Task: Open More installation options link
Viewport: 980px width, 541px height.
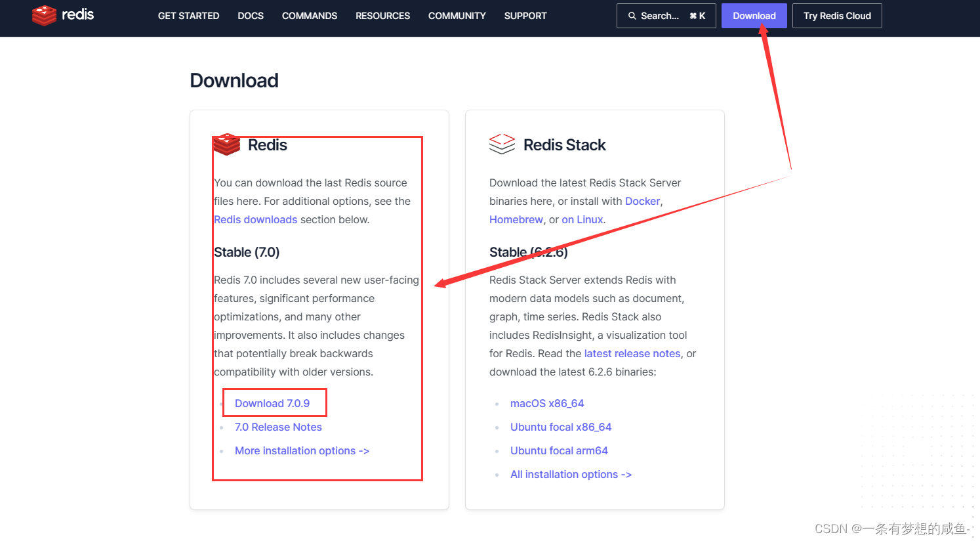Action: 302,450
